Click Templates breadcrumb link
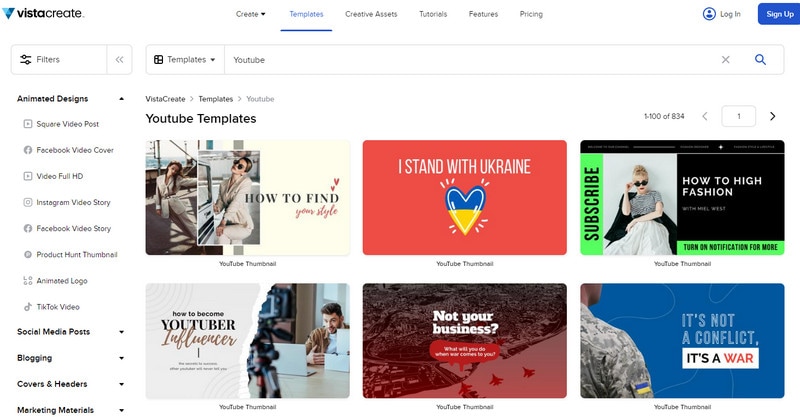Image resolution: width=800 pixels, height=417 pixels. click(215, 99)
